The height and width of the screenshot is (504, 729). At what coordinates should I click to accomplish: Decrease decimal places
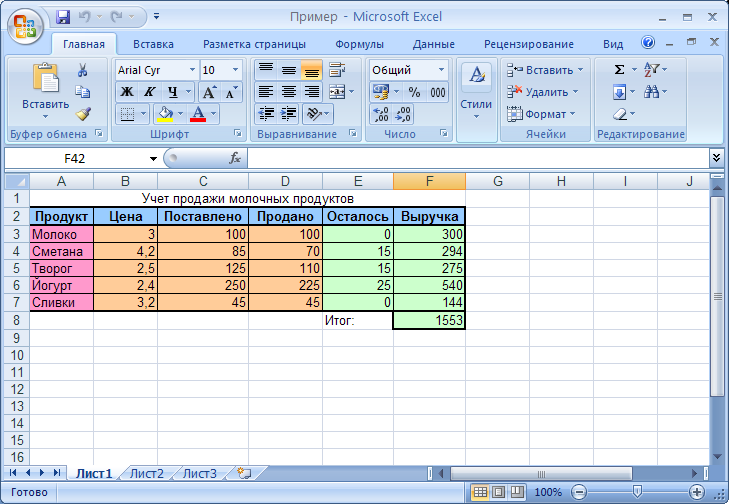[x=403, y=114]
